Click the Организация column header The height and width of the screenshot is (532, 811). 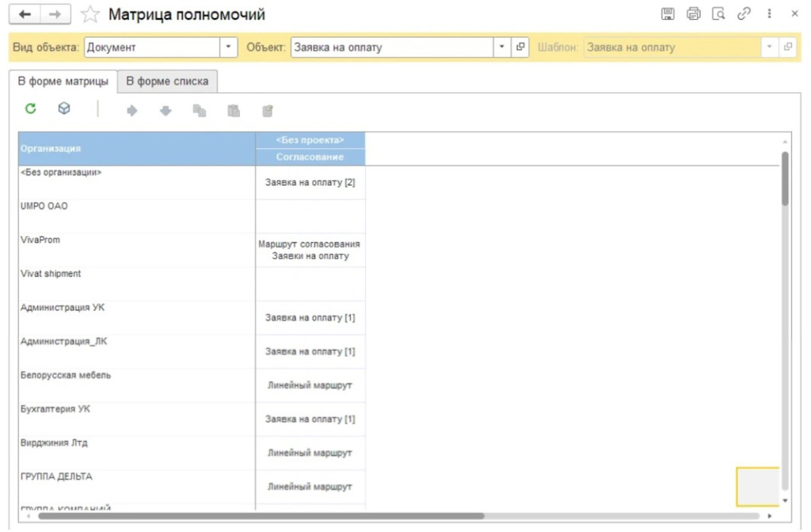136,148
